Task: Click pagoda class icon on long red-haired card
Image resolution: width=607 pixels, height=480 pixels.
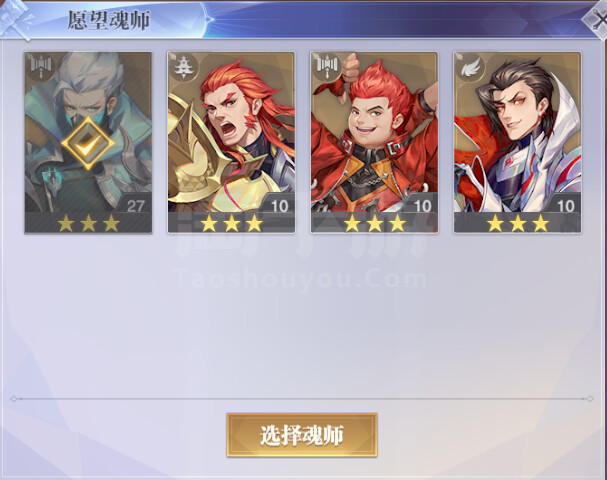Action: click(x=182, y=67)
